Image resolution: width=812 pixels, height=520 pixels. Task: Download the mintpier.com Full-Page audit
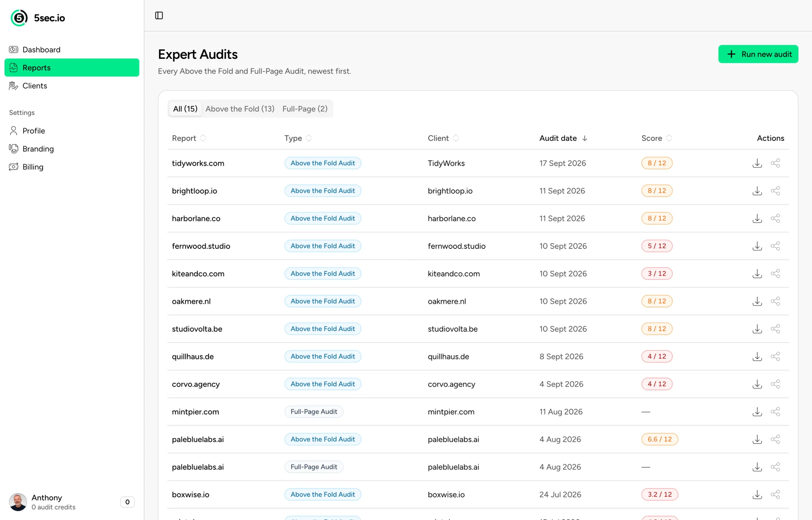click(757, 412)
